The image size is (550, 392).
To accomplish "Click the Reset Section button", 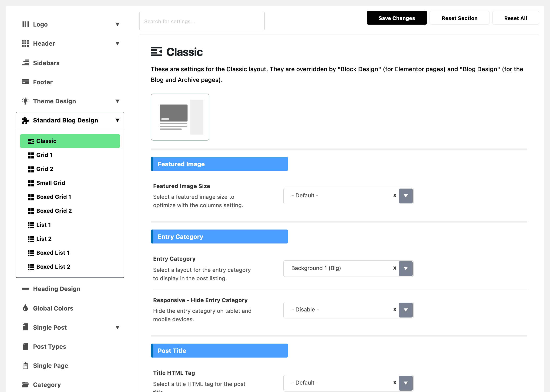I will click(459, 18).
